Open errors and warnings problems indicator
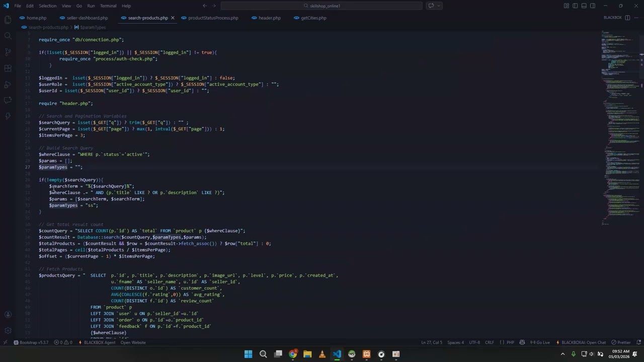 coord(63,342)
